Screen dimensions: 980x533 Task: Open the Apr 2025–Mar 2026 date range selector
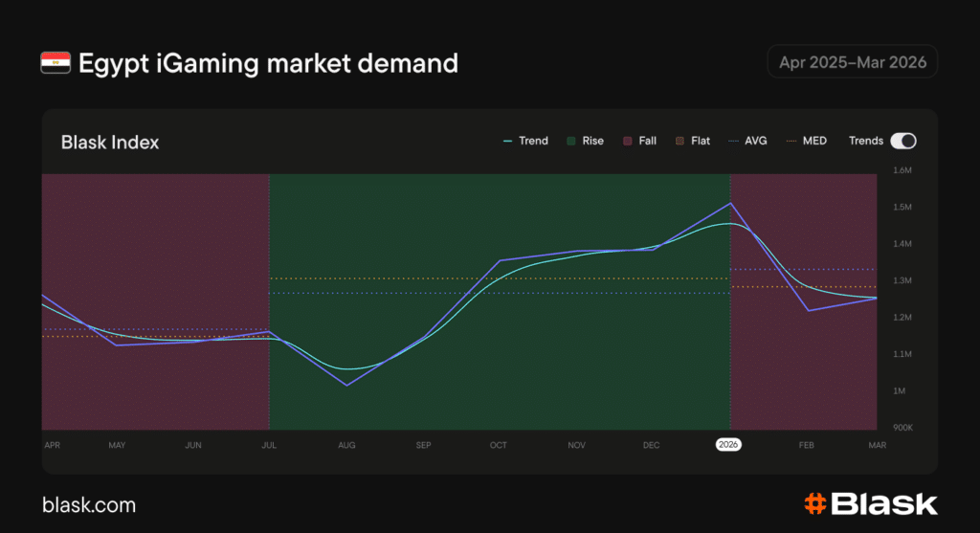pos(852,62)
